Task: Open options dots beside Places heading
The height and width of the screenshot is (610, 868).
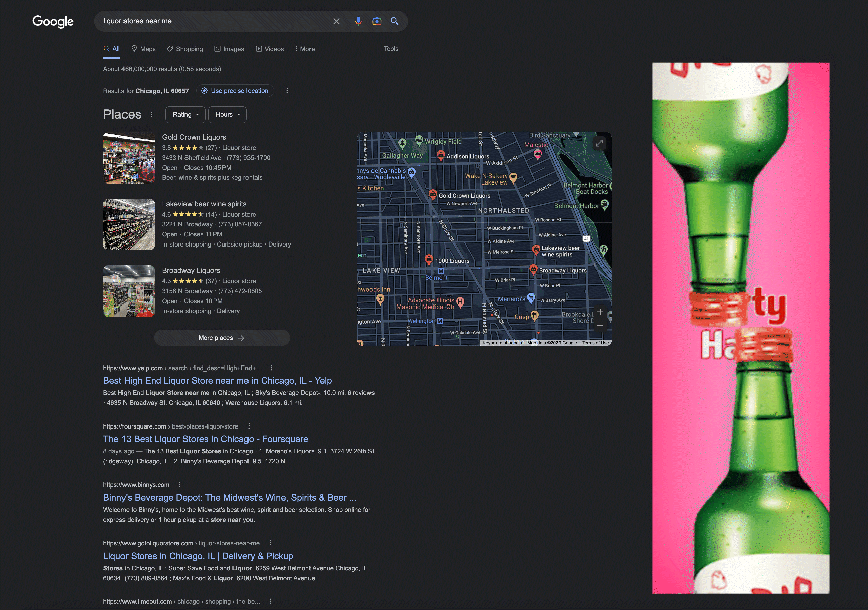Action: pos(152,114)
